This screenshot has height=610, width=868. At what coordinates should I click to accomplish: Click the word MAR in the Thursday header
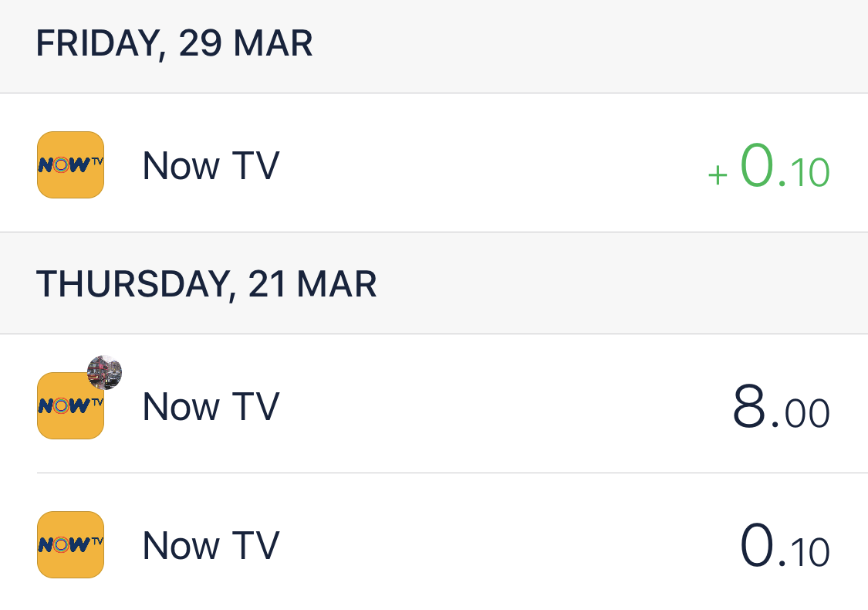point(336,284)
